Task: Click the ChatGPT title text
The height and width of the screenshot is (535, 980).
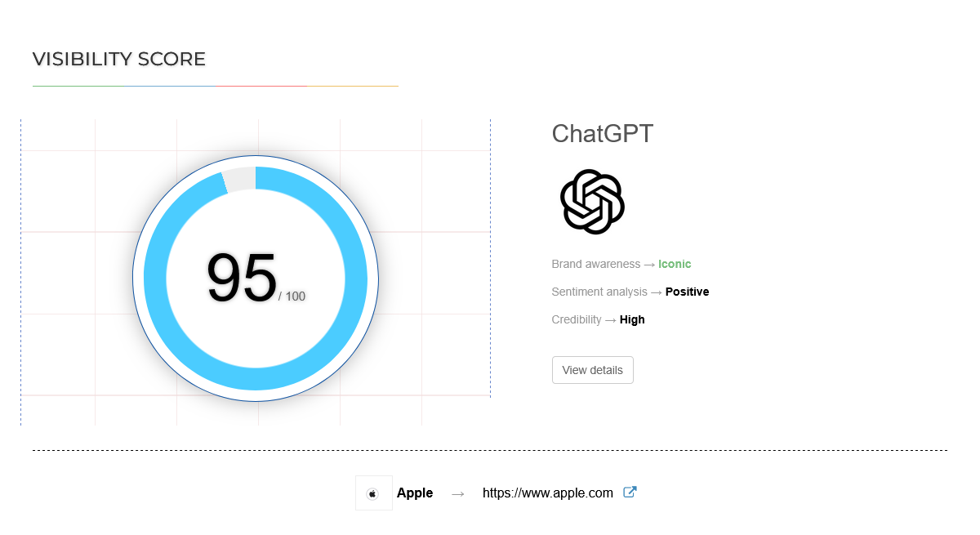Action: (x=603, y=133)
